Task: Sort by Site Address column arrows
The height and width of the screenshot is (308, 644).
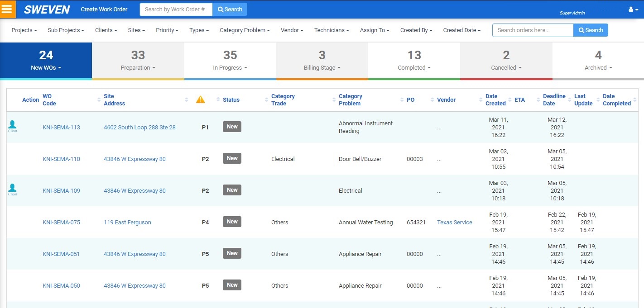Action: coord(186,100)
